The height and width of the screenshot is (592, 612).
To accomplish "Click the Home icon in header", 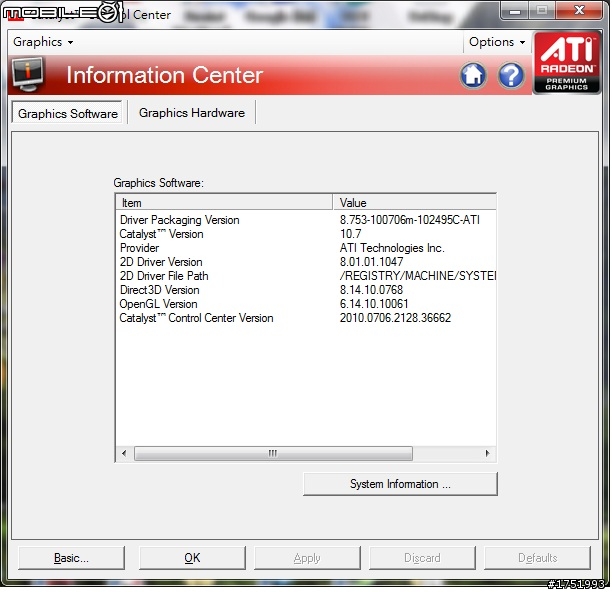I will tap(473, 75).
